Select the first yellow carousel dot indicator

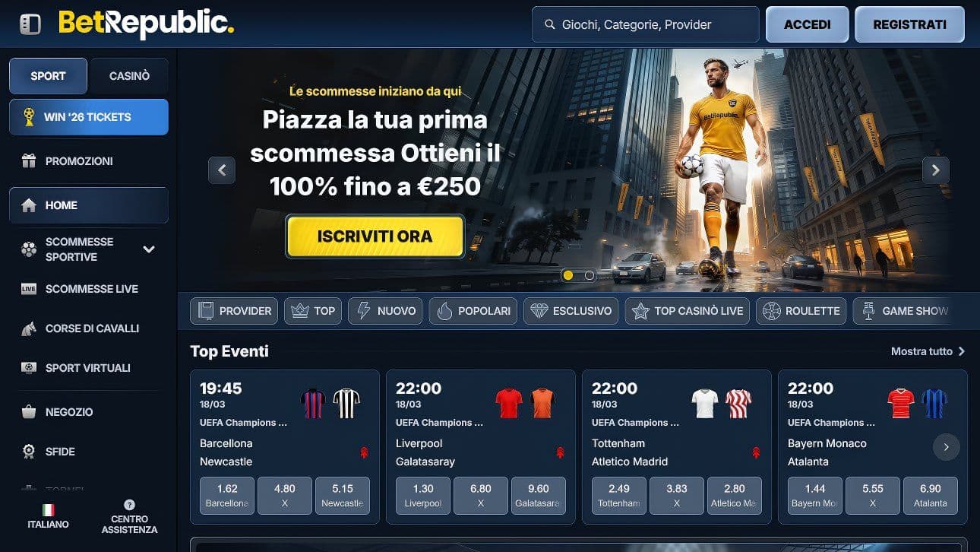coord(567,275)
